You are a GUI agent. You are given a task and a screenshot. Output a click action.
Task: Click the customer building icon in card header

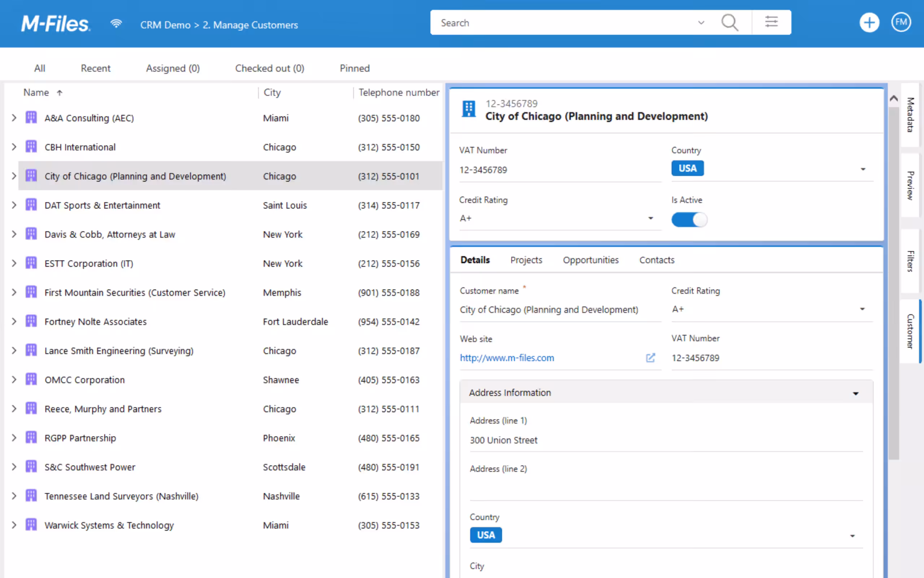[468, 109]
